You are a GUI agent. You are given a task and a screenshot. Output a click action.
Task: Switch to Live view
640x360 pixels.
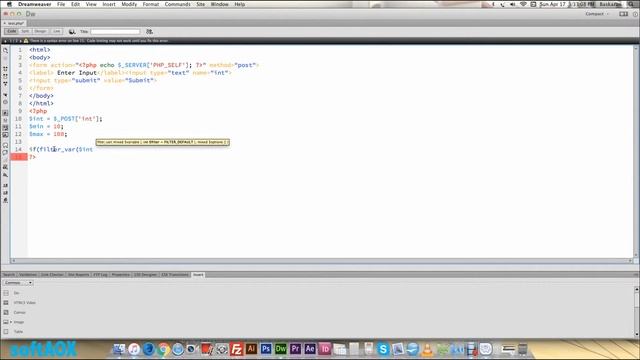[x=56, y=31]
